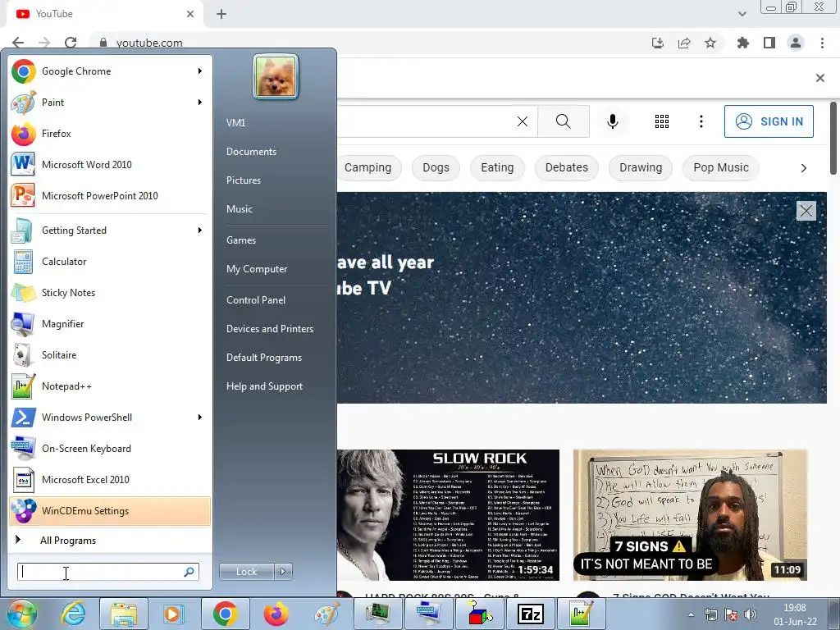This screenshot has width=840, height=630.
Task: Click the Magnifier icon in Start menu
Action: click(x=23, y=323)
